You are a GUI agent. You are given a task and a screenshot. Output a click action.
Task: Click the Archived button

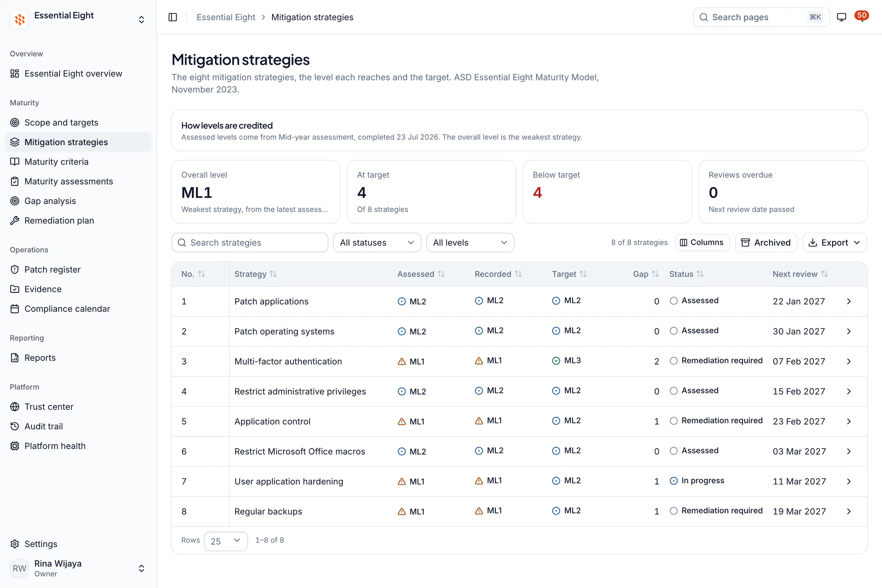766,243
